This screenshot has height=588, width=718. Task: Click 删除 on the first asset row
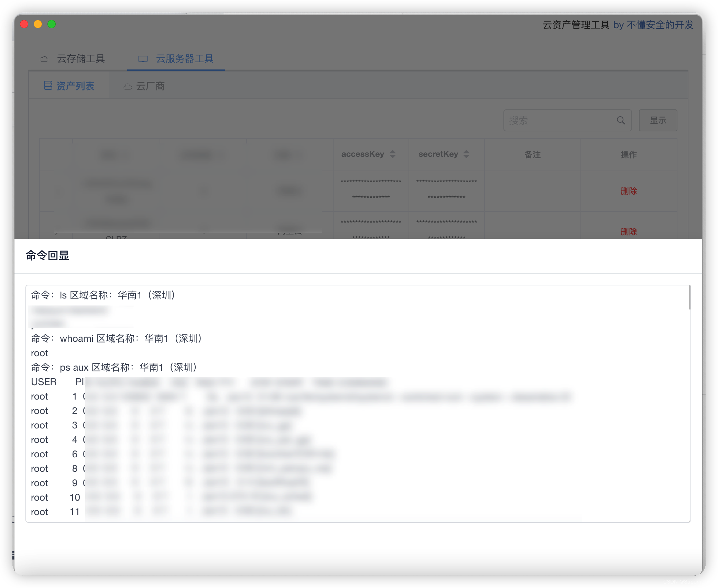coord(629,191)
